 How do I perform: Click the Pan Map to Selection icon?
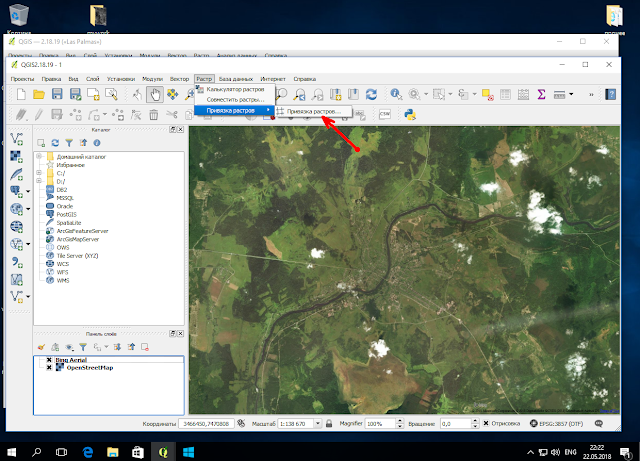coord(173,94)
